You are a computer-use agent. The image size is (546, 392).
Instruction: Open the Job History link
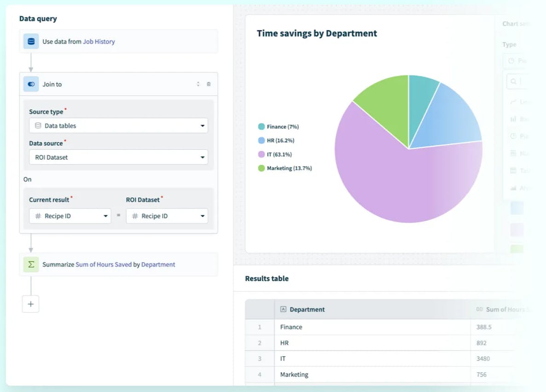coord(99,41)
